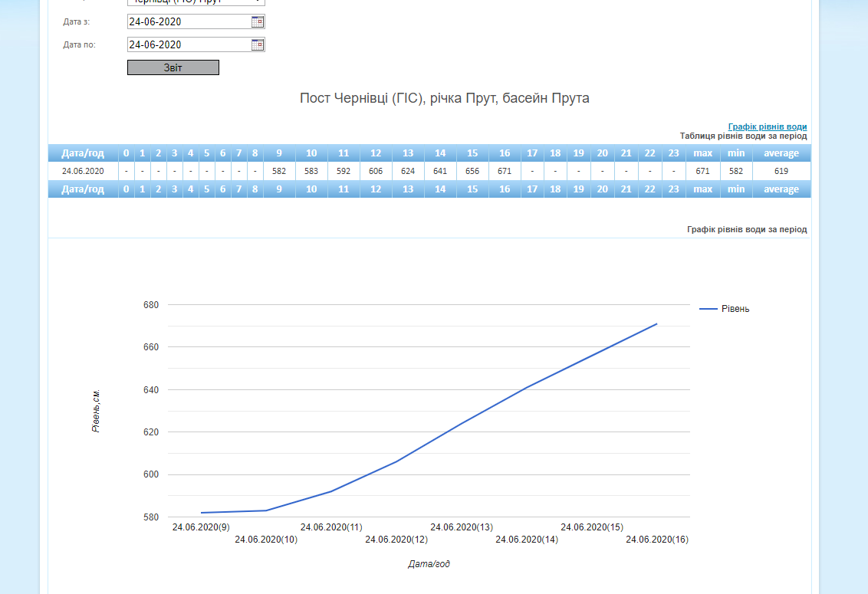Click the 'min' column header in top row

pos(736,153)
